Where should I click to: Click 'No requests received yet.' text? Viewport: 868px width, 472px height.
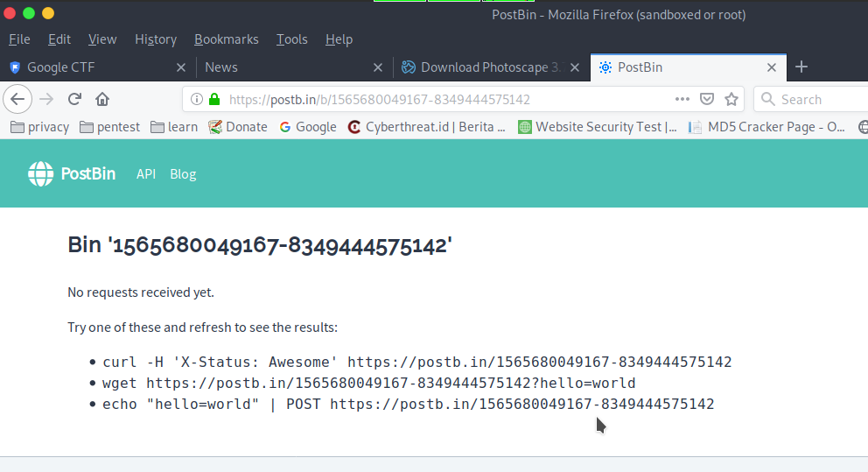(x=141, y=292)
